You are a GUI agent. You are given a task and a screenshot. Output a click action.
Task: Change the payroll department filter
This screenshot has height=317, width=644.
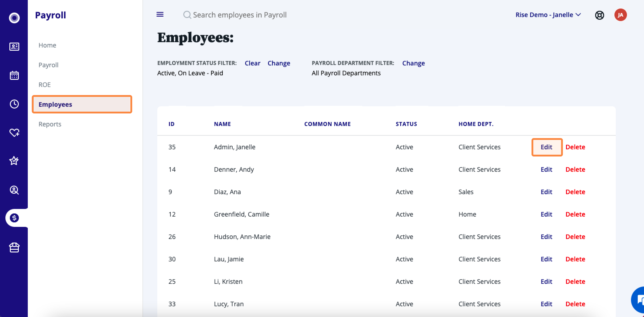coord(413,63)
